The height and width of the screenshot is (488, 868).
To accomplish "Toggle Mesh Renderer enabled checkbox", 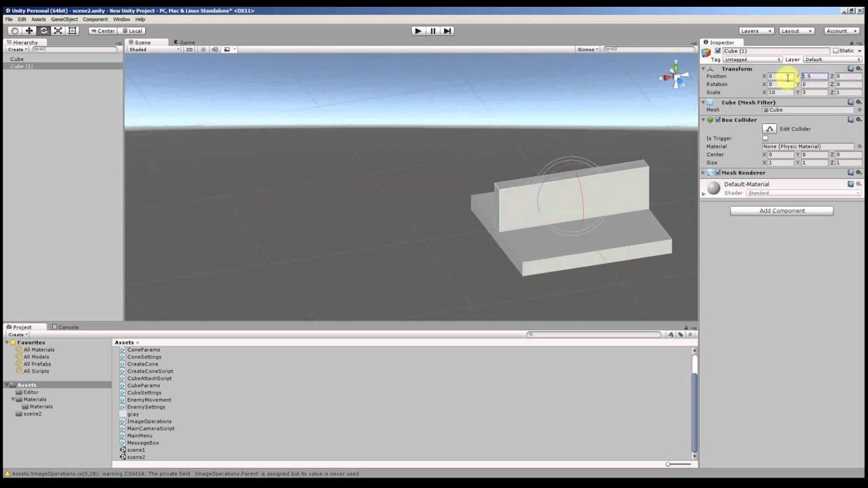I will point(717,173).
